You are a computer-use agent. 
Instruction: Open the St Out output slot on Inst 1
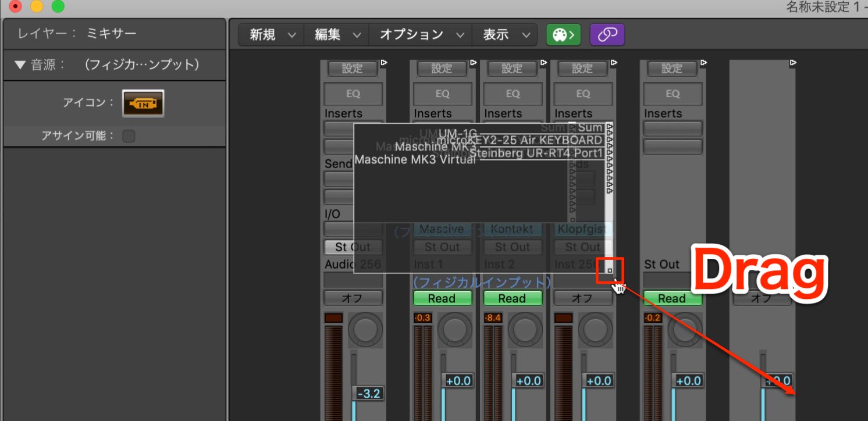[442, 247]
